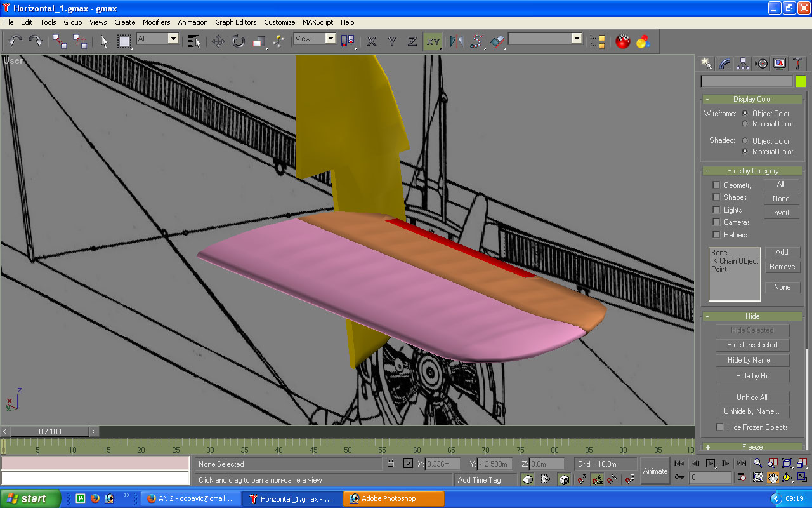The height and width of the screenshot is (508, 812).
Task: Click the Undo arrow in toolbar
Action: [16, 42]
